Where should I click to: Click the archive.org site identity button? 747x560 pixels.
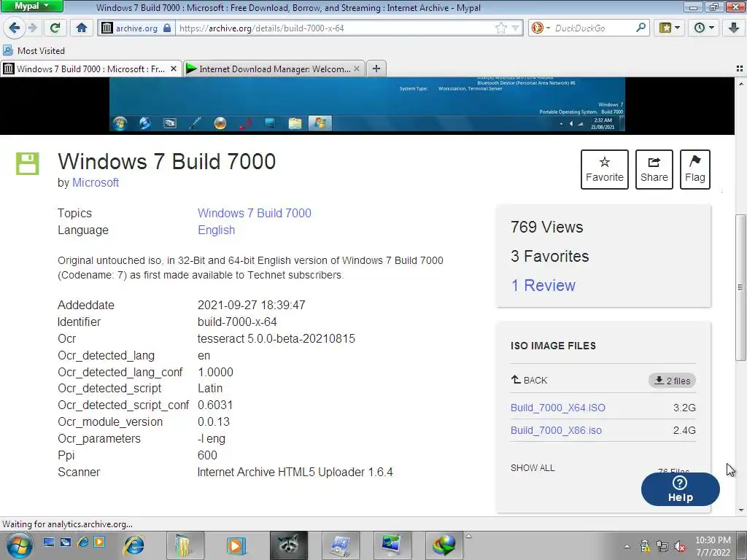tap(136, 28)
